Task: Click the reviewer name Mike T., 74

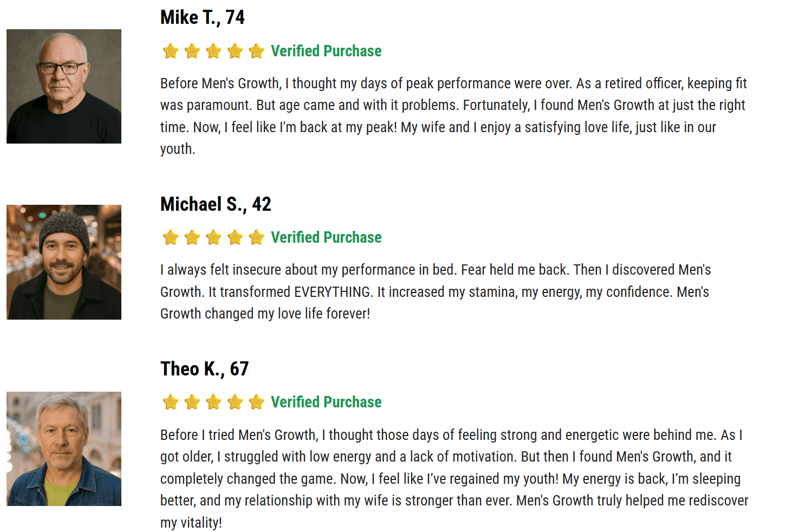Action: pyautogui.click(x=203, y=17)
